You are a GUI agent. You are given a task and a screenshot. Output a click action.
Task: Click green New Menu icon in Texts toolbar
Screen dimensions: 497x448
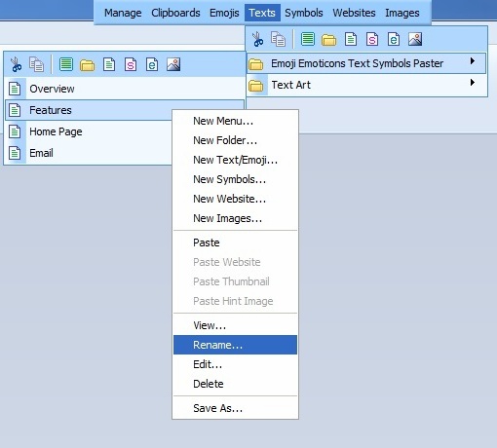click(x=308, y=39)
